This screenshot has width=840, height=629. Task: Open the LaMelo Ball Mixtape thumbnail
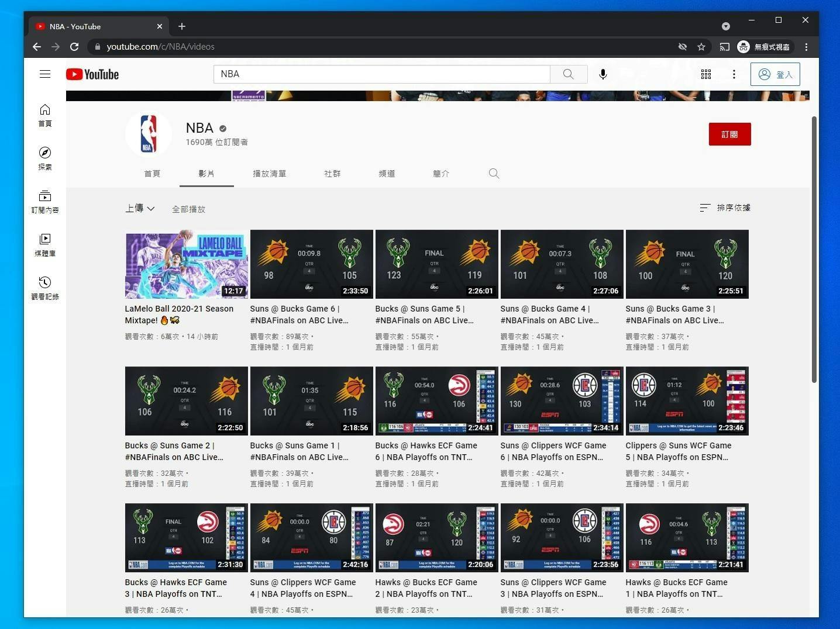[186, 264]
